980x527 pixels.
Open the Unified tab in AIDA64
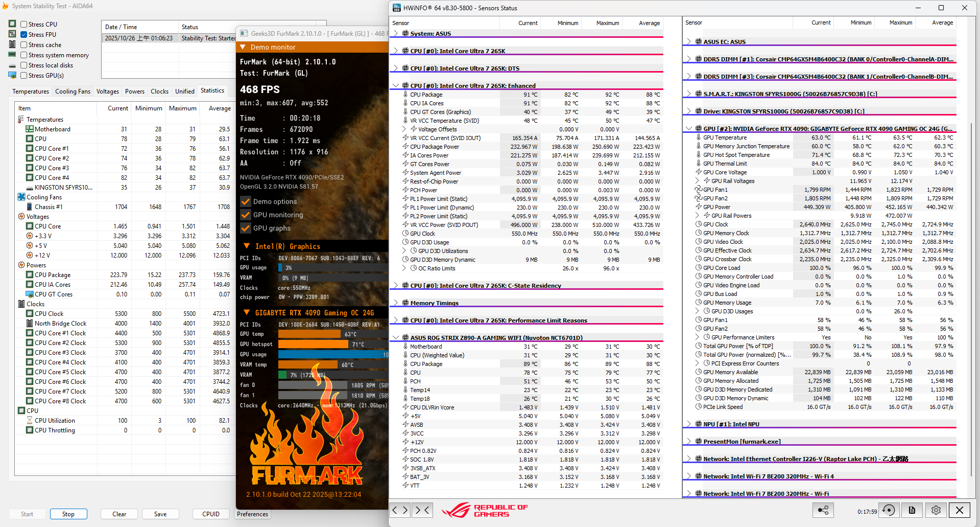(184, 91)
